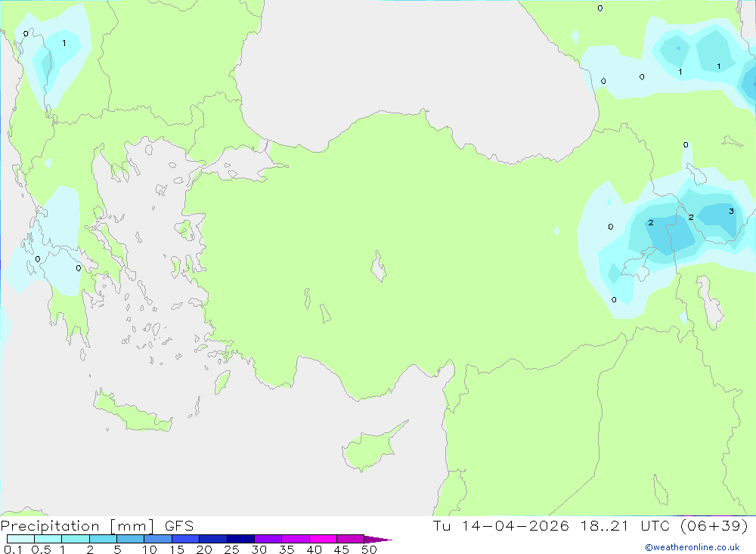Screen dimensions: 756x554
Task: Click the '20' legend scale label
Action: 204,549
